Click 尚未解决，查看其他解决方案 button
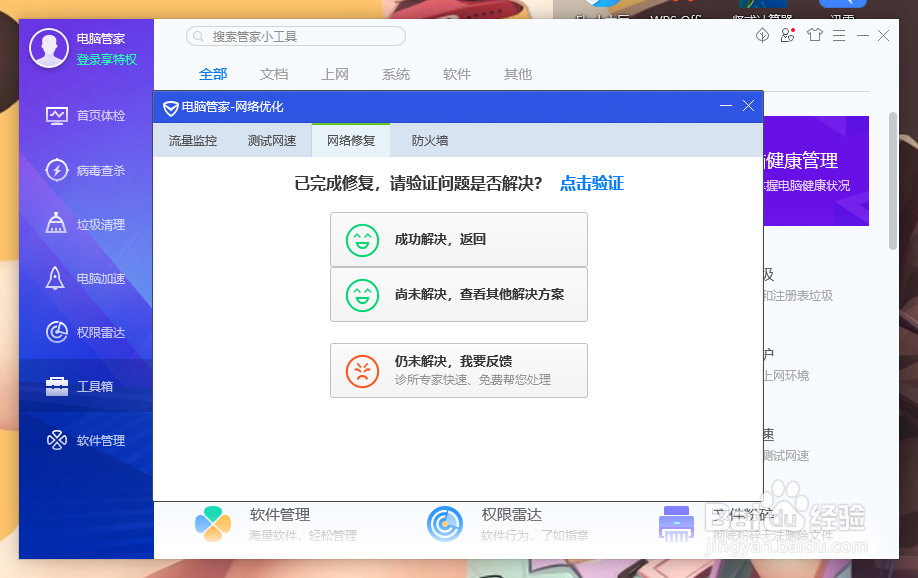The width and height of the screenshot is (918, 578). pos(458,295)
